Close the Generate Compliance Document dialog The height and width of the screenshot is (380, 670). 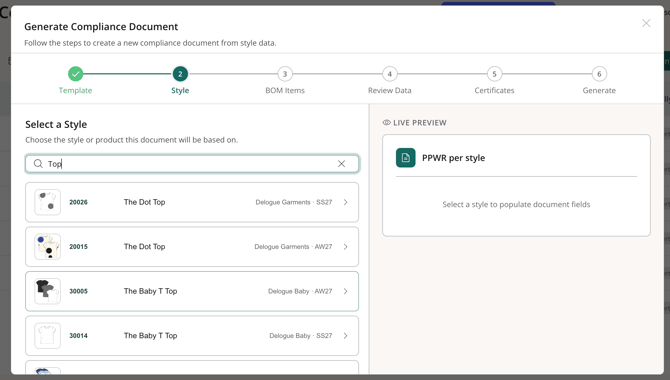pyautogui.click(x=646, y=23)
